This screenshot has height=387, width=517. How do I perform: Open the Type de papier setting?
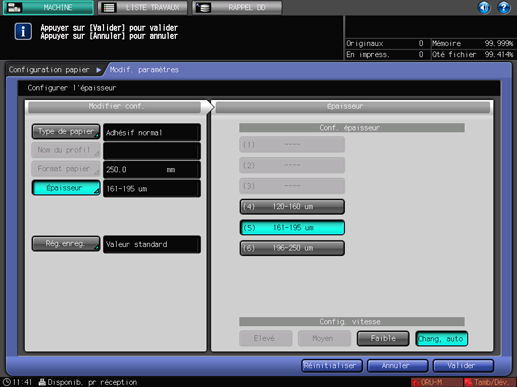pos(66,132)
